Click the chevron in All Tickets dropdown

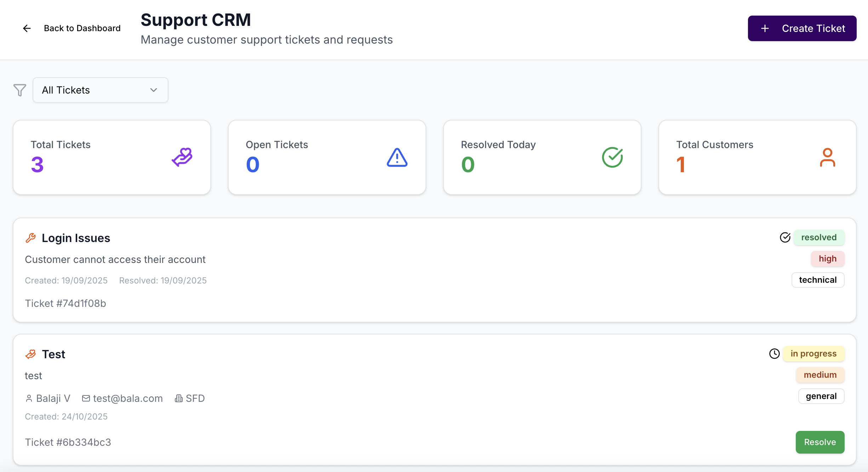pos(154,90)
